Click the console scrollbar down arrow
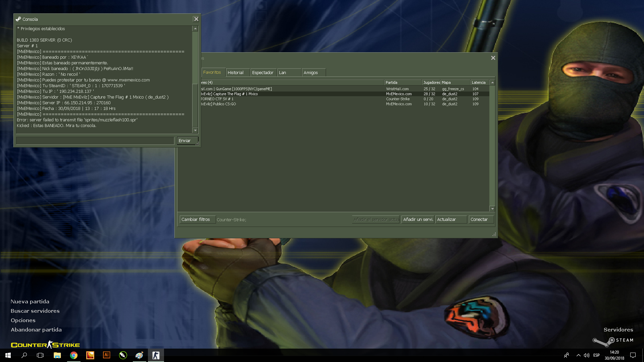644x362 pixels. coord(195,130)
